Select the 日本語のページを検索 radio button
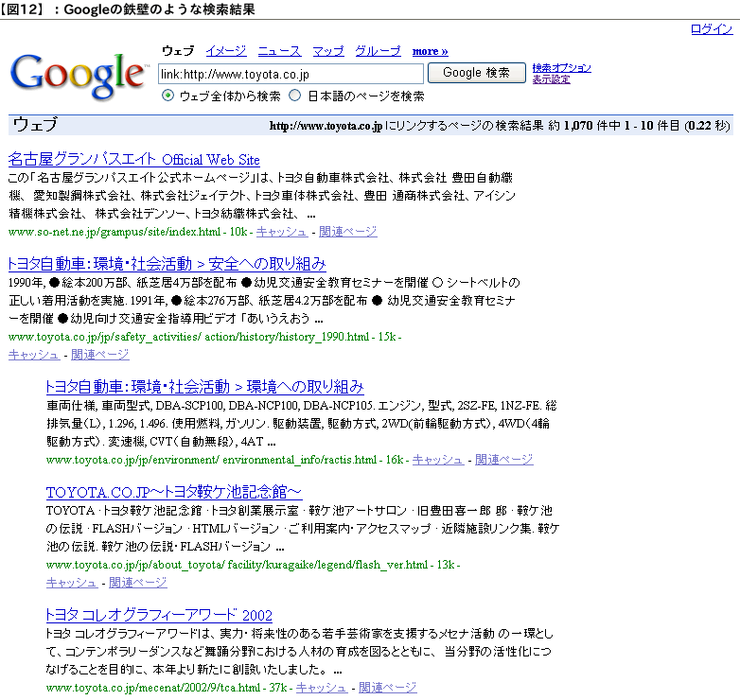This screenshot has width=740, height=700. click(295, 96)
